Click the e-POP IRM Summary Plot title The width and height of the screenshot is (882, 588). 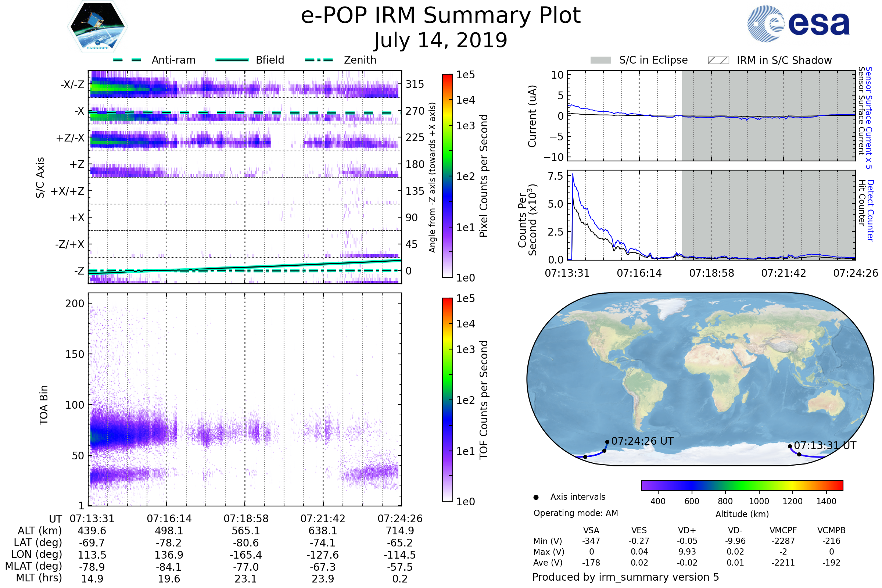441,16
